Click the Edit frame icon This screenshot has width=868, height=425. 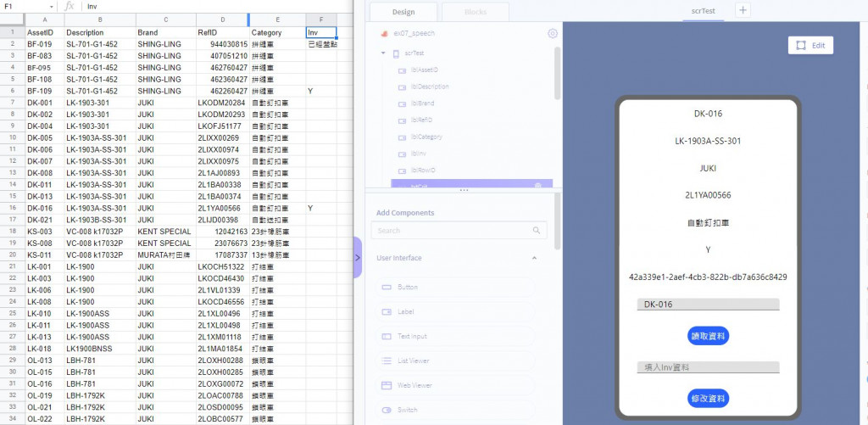coord(801,46)
